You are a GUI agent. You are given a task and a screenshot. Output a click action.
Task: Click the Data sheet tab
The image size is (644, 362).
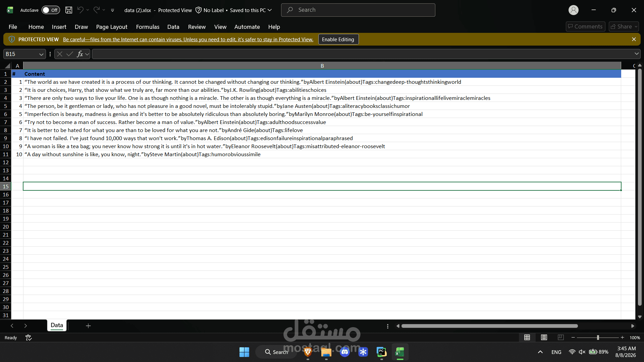coord(57,325)
